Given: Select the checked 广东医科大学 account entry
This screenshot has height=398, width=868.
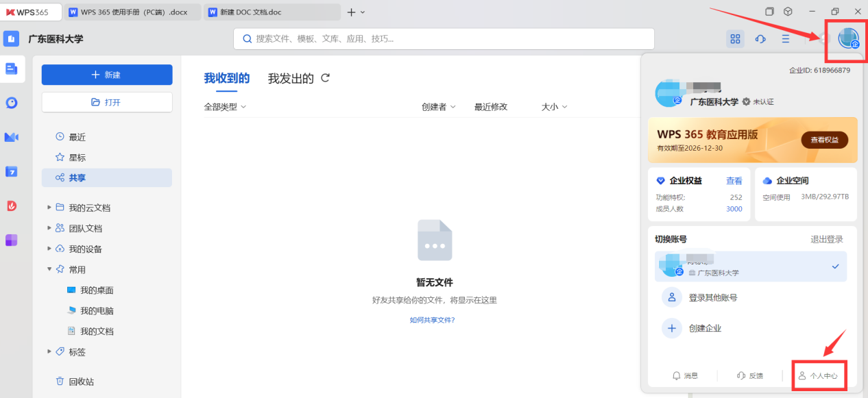Looking at the screenshot, I should [x=750, y=266].
